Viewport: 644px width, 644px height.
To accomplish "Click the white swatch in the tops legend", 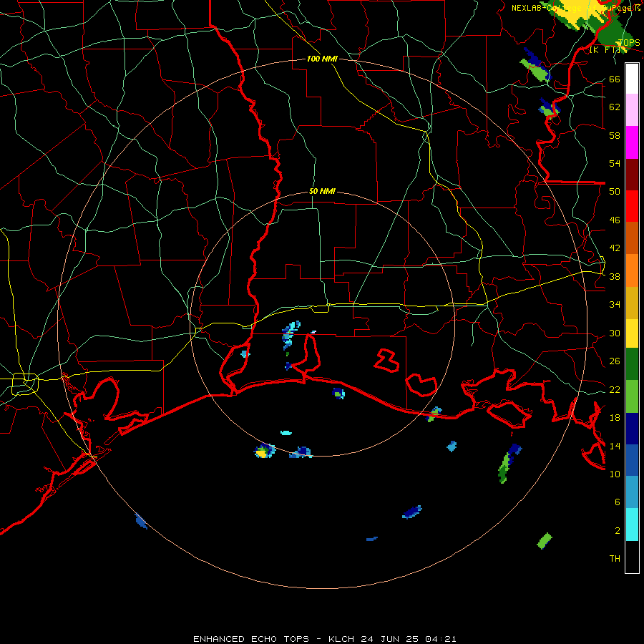I will click(632, 79).
